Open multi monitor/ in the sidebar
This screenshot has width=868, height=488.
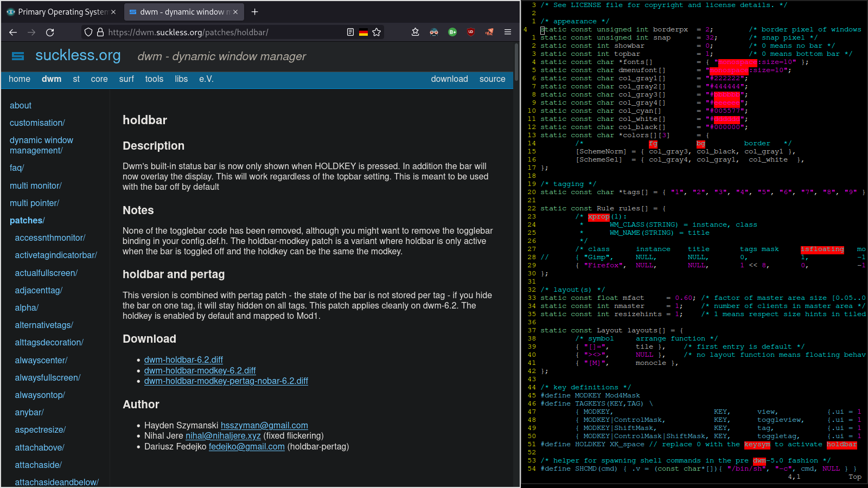coord(36,186)
